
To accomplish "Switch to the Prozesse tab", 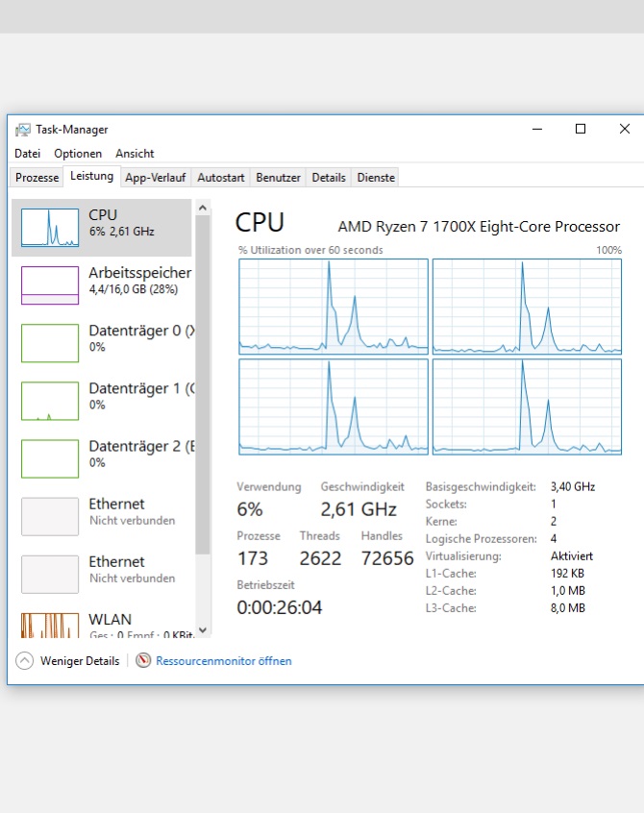I will tap(37, 178).
